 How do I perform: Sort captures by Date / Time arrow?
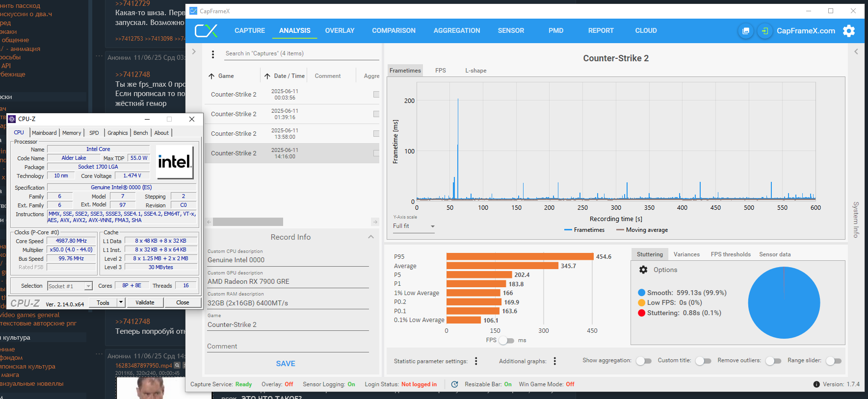coord(267,76)
